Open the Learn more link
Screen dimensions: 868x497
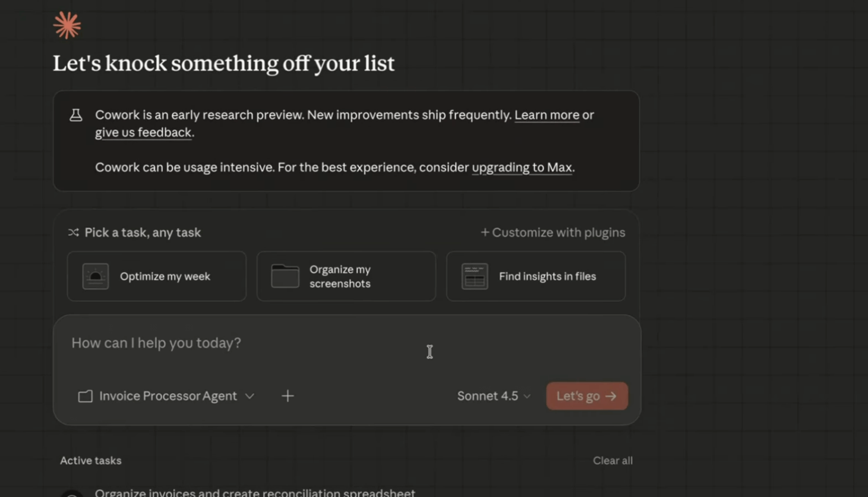point(547,115)
